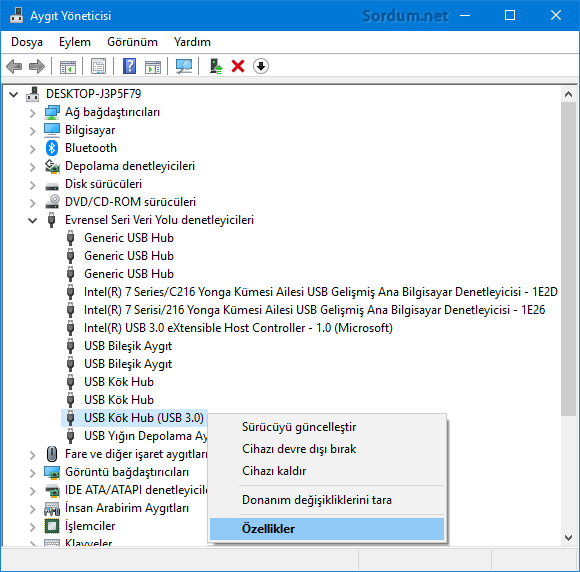Click Scan for hardware changes monitor icon
The width and height of the screenshot is (580, 572).
(183, 67)
